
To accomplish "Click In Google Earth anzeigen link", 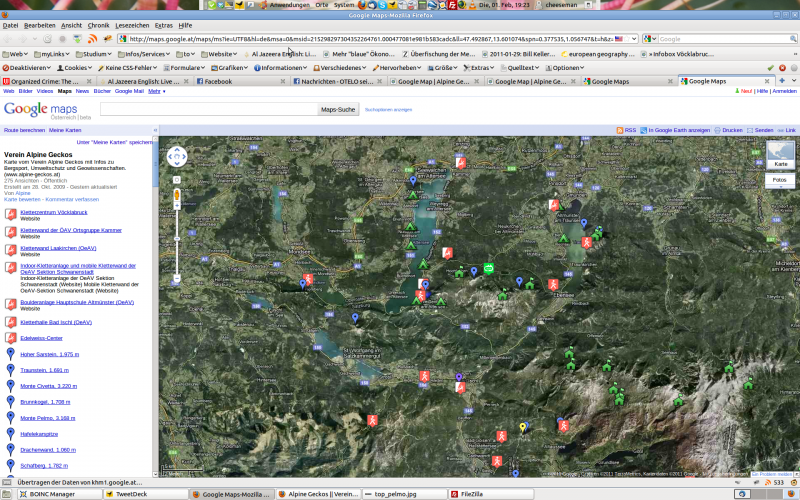I will point(679,130).
